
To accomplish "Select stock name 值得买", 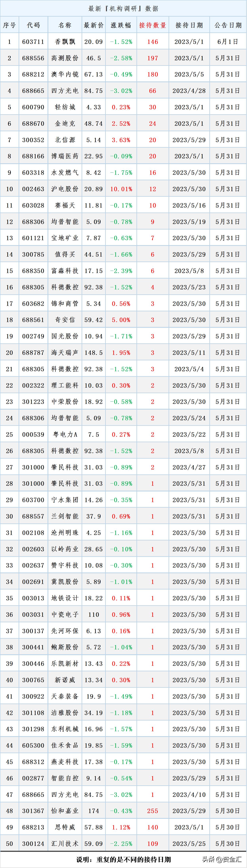I will click(x=65, y=255).
